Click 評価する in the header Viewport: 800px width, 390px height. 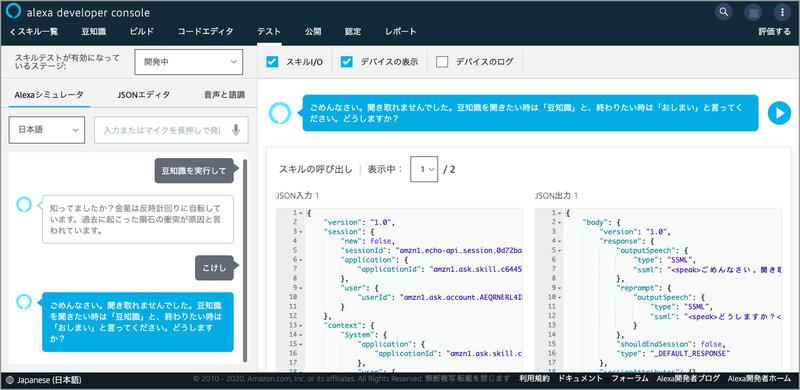point(774,32)
